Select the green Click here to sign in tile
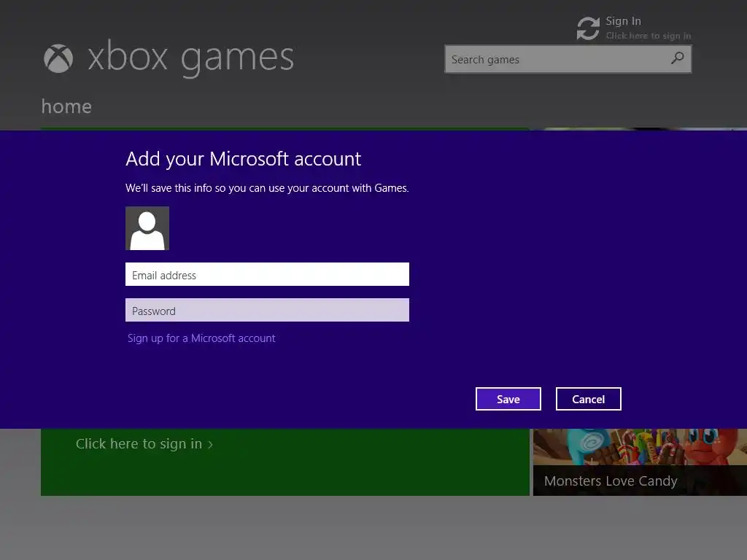The width and height of the screenshot is (747, 560). click(x=285, y=462)
